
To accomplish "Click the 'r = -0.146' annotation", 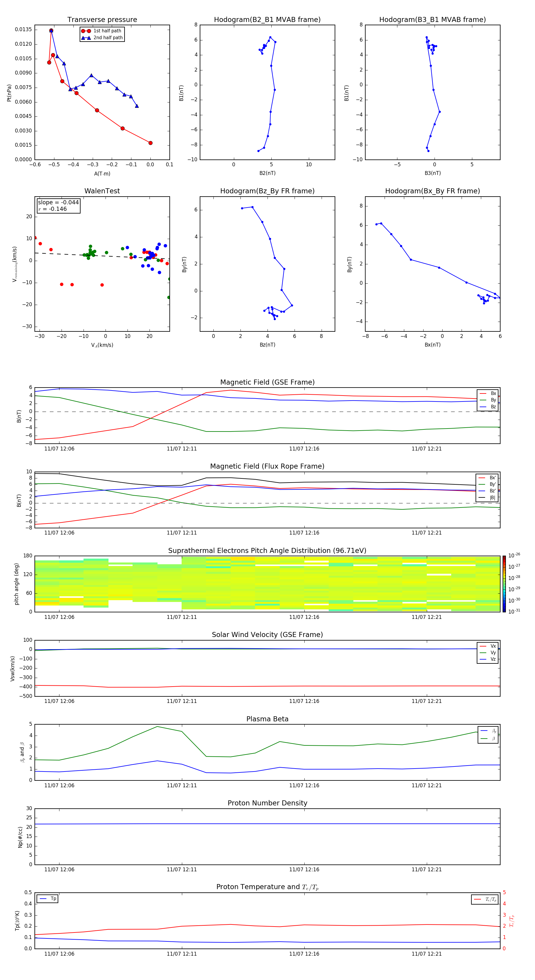I will (53, 209).
